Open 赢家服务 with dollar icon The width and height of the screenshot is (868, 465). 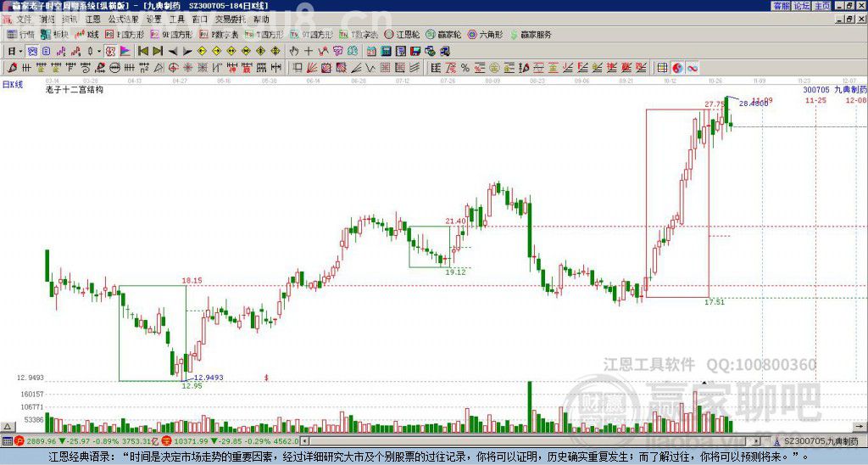(531, 34)
